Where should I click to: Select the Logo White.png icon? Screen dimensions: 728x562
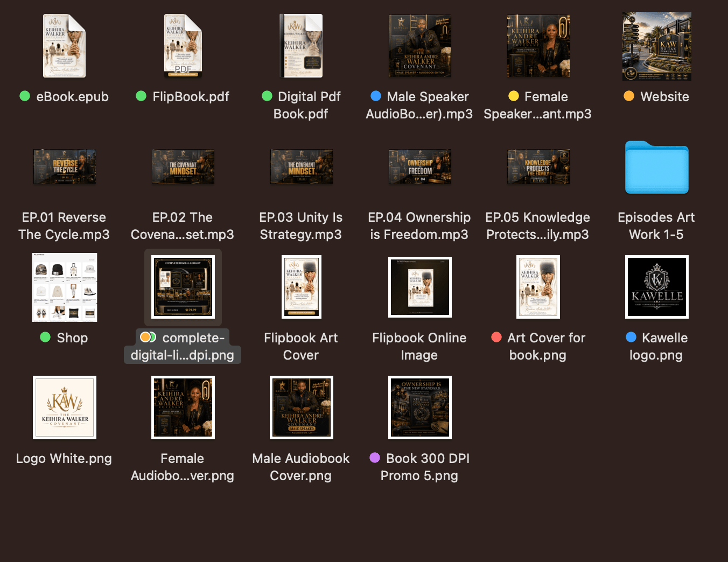tap(65, 408)
